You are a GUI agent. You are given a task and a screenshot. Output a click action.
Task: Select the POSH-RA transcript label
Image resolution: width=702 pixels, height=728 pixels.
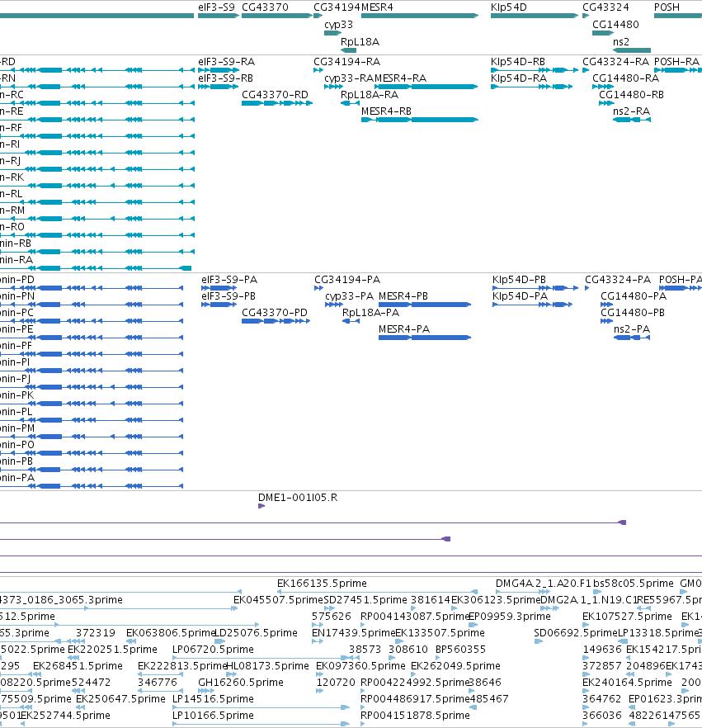pos(676,62)
